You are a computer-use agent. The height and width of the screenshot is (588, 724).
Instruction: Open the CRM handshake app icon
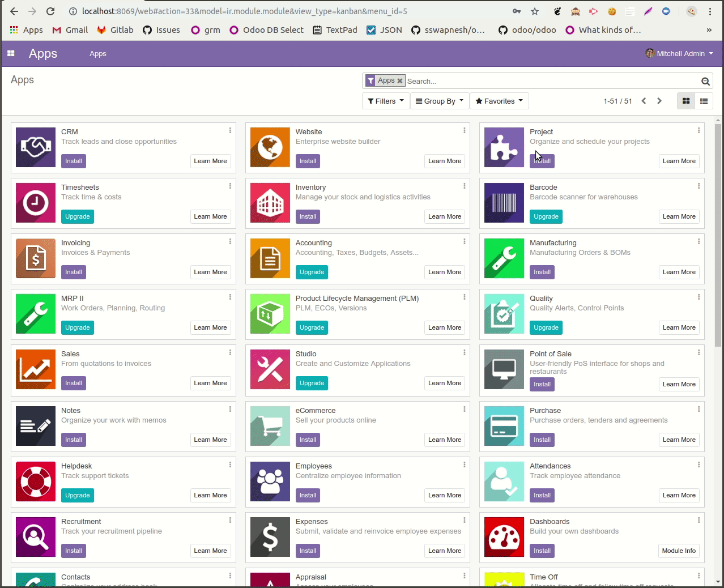click(x=36, y=147)
